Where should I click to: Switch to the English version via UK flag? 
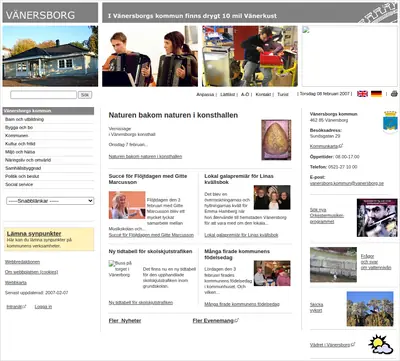pyautogui.click(x=362, y=94)
